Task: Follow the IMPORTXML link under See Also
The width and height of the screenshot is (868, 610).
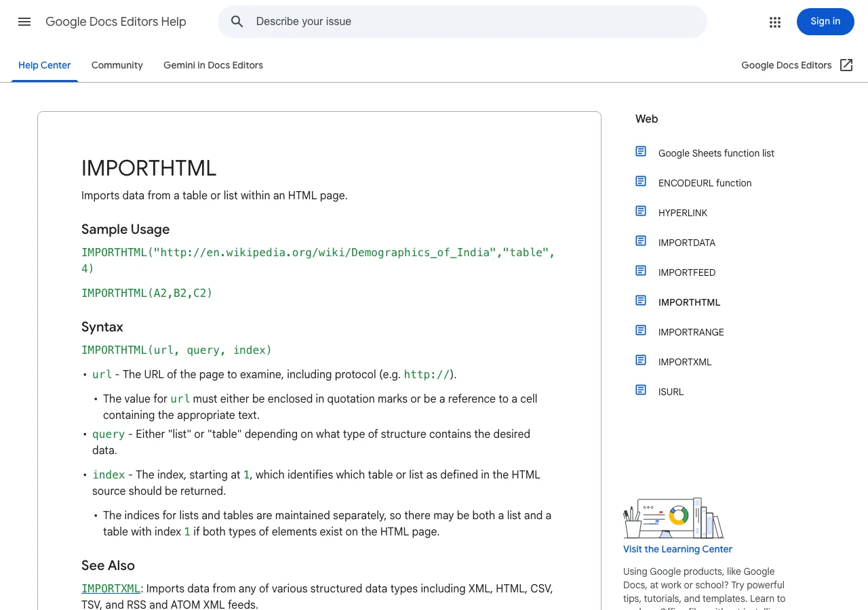Action: click(111, 588)
